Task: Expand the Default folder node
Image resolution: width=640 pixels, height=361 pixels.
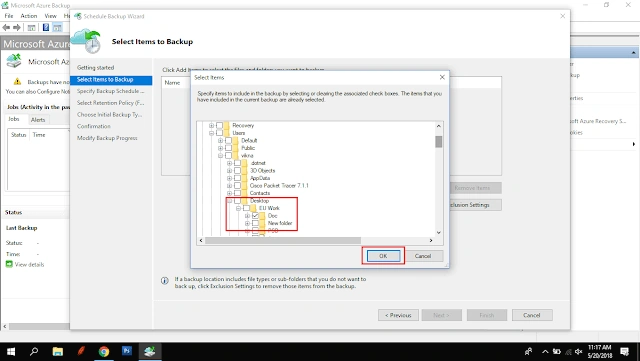Action: point(220,140)
